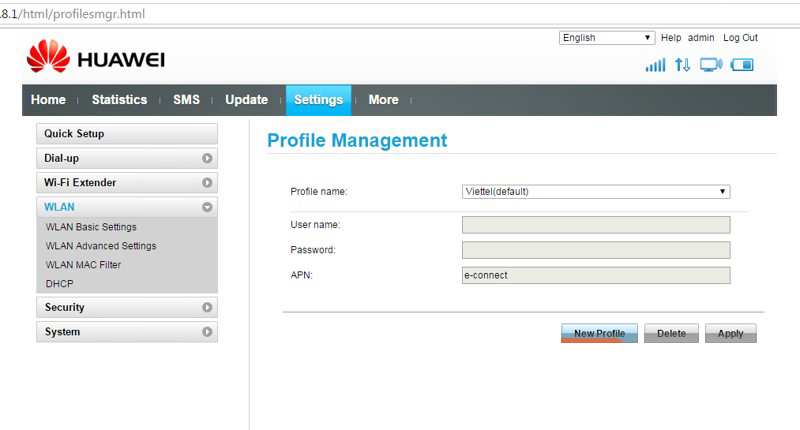
Task: Click the Huawei logo icon
Action: pos(48,58)
